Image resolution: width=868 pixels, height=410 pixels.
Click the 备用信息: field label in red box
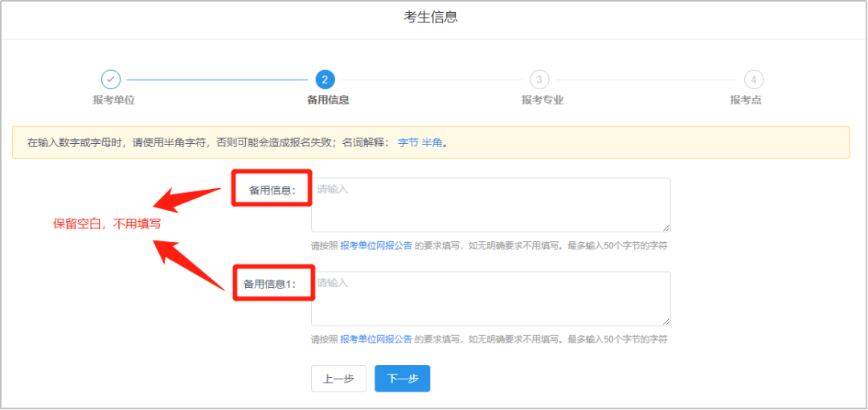point(272,191)
